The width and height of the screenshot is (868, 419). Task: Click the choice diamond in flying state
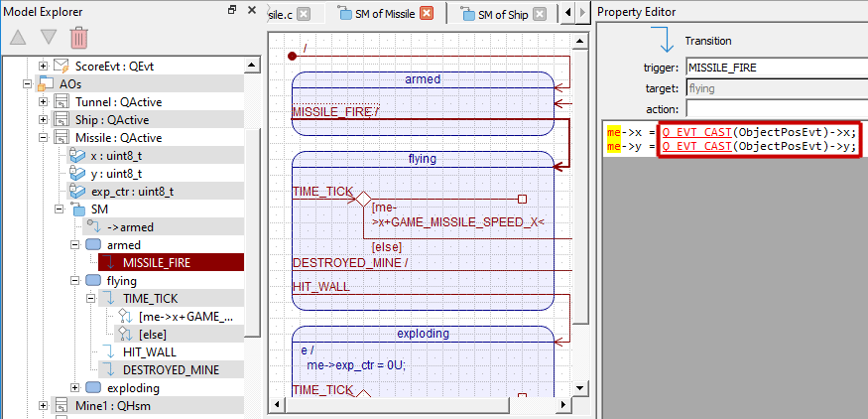pos(363,199)
